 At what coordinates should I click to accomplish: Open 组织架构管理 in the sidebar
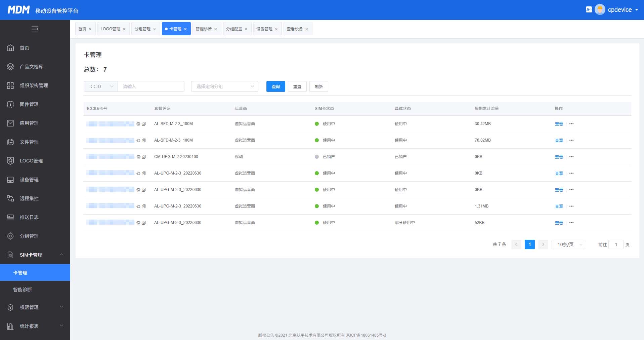click(35, 85)
